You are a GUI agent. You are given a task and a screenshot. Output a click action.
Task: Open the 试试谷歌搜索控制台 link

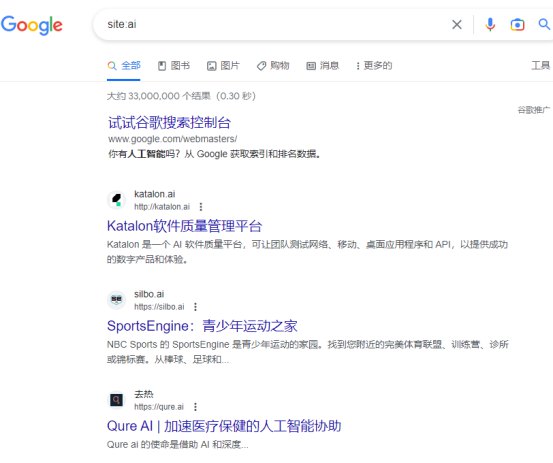[x=169, y=122]
